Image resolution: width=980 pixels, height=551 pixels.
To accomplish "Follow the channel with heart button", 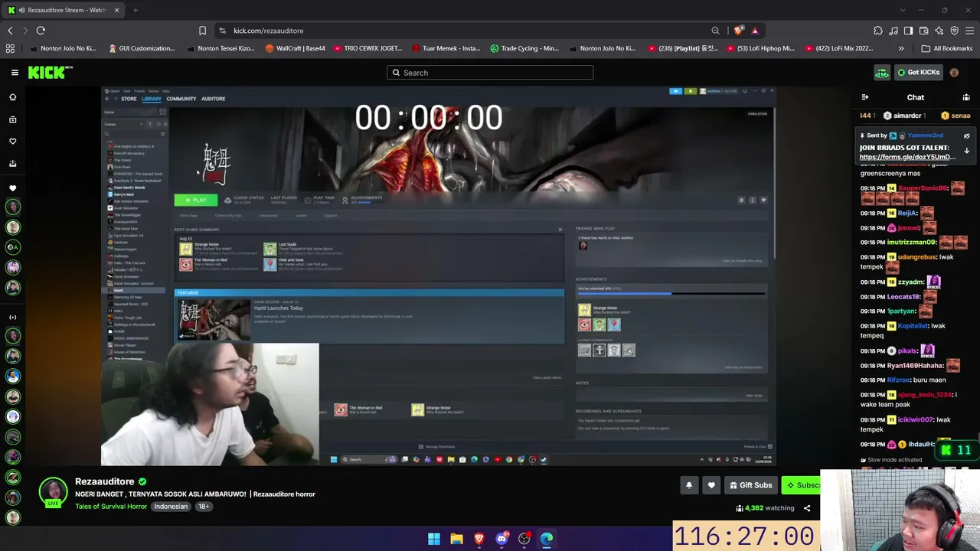I will coord(711,485).
